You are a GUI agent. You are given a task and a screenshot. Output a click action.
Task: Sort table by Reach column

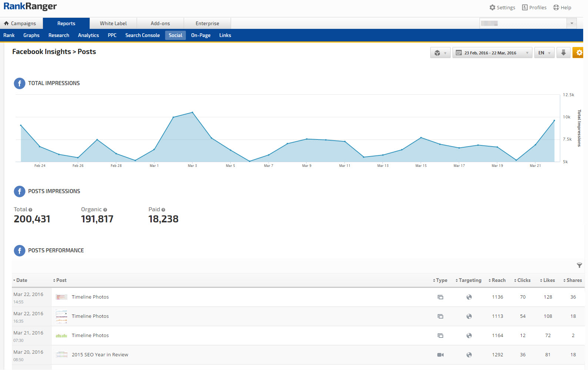[497, 280]
